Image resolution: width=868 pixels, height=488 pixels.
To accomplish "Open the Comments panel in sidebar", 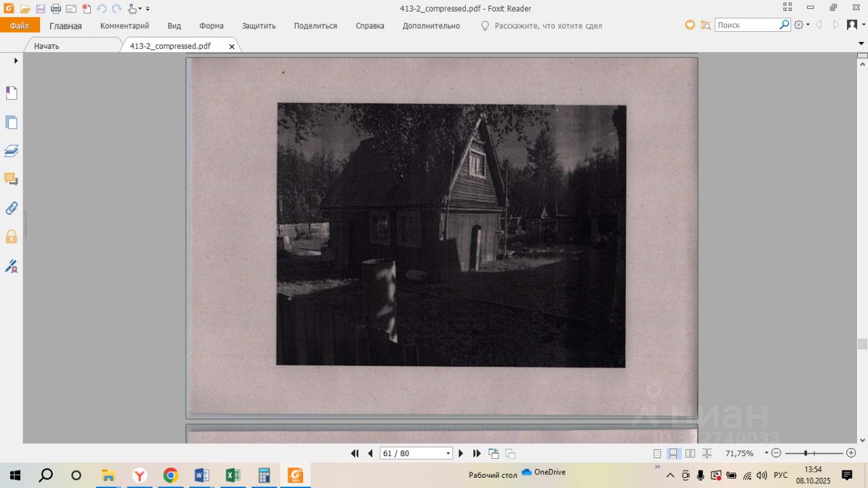I will 12,179.
